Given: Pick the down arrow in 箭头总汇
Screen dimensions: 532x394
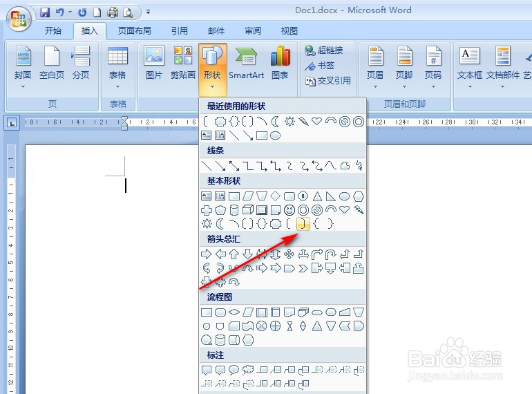Looking at the screenshot, I should [247, 254].
